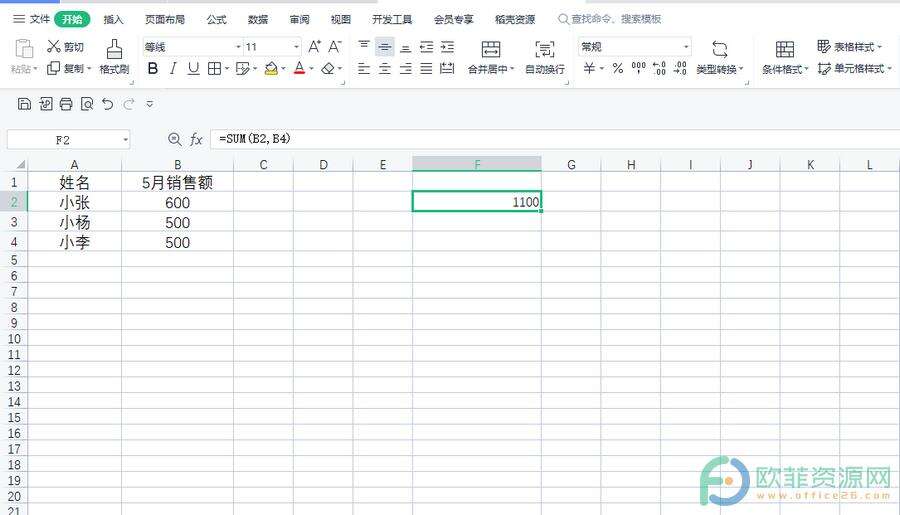Click the Copy icon
Screen dimensions: 900x515
click(53, 68)
